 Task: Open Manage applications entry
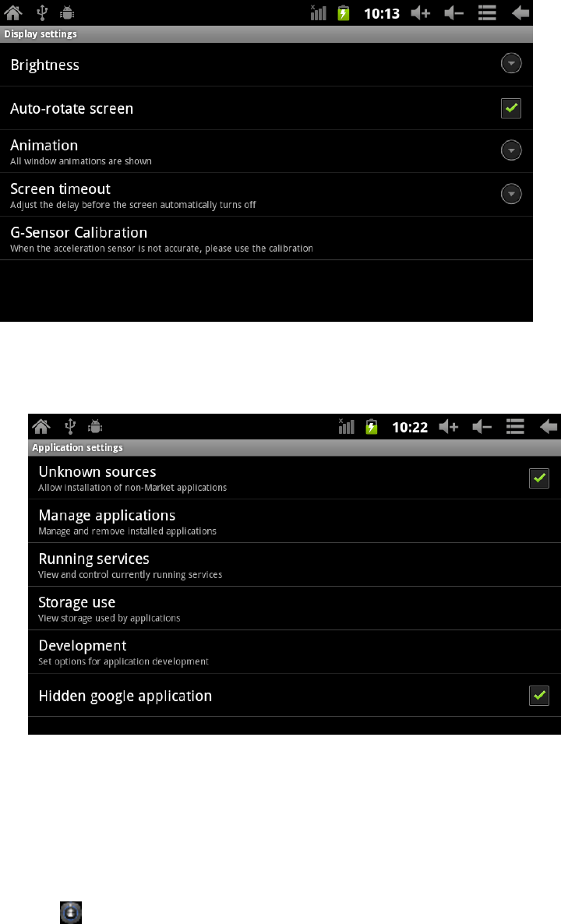point(295,521)
